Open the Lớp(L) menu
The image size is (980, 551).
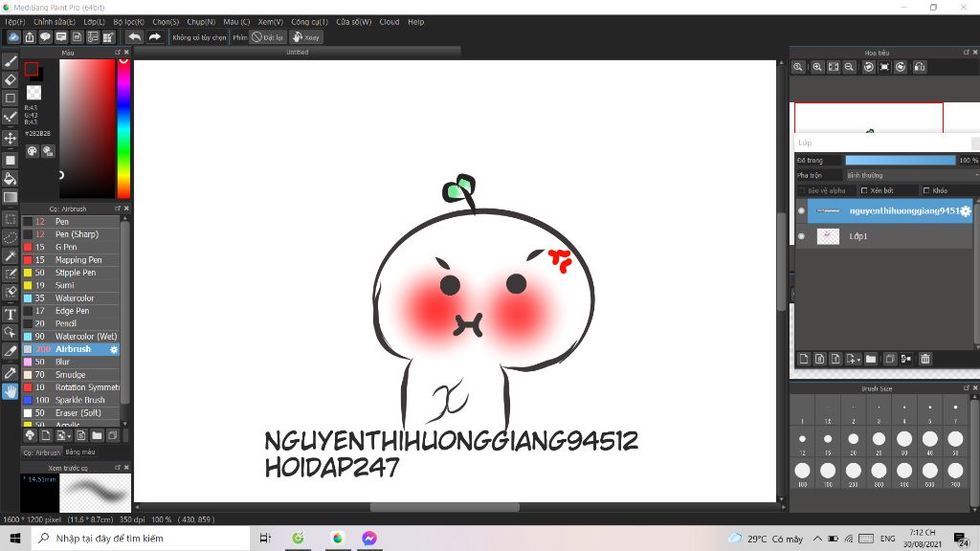tap(95, 22)
